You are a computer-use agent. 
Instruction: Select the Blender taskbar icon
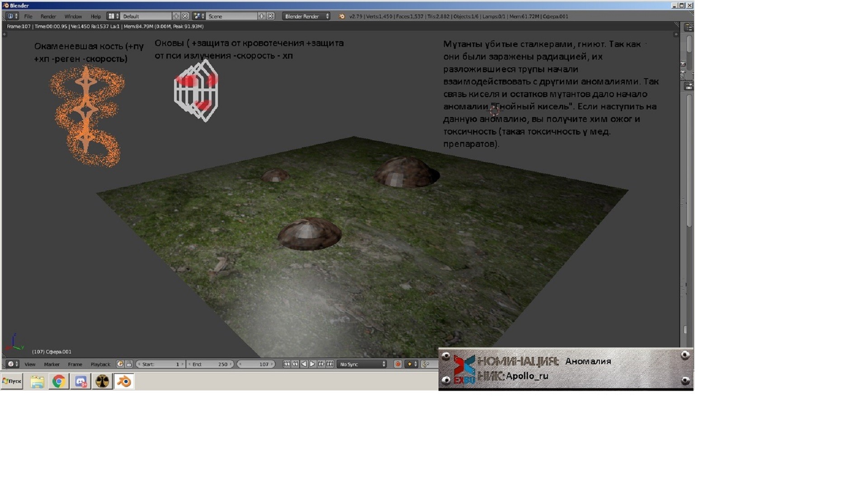(x=124, y=381)
